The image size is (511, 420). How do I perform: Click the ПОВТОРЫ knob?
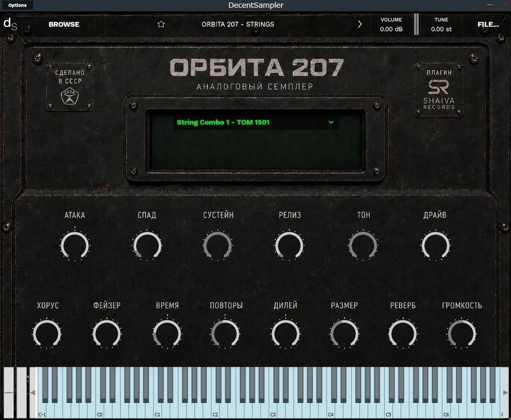(225, 334)
